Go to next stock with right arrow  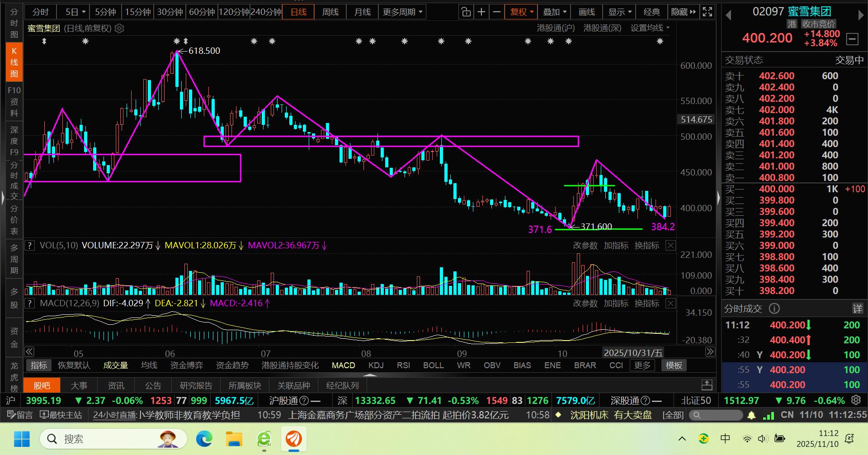pyautogui.click(x=861, y=15)
